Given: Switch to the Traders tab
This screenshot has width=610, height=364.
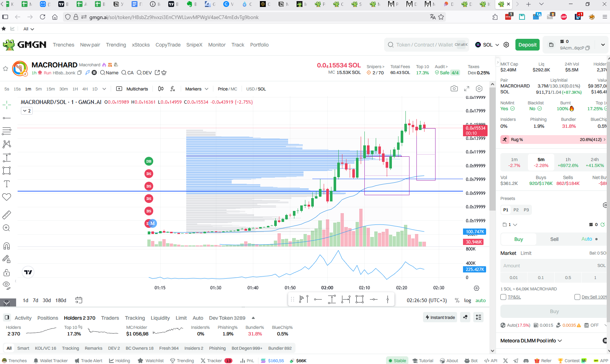Looking at the screenshot, I should [x=110, y=318].
